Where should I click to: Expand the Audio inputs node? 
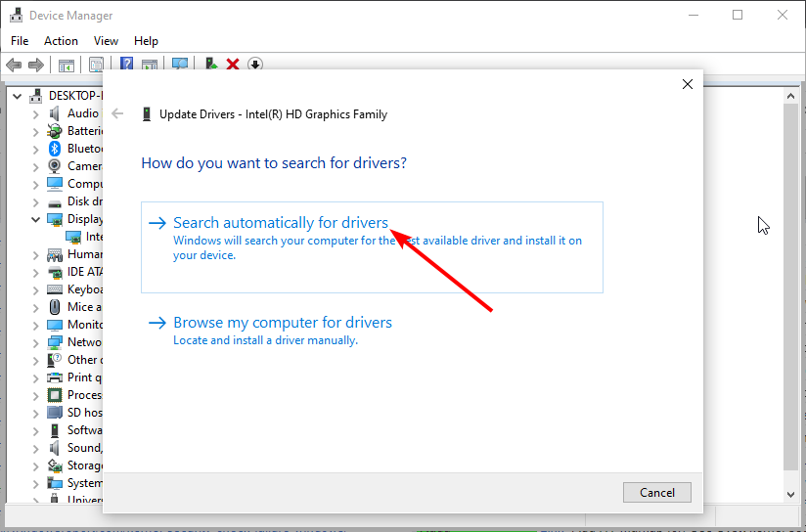(x=35, y=114)
